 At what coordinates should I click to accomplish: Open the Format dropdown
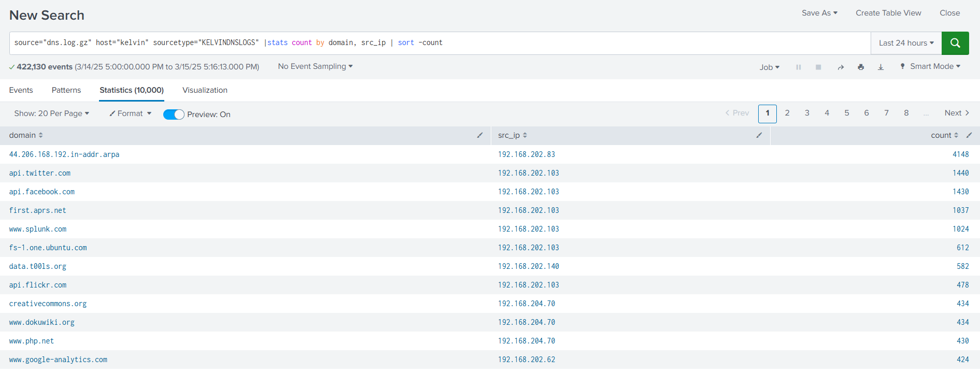click(x=130, y=113)
